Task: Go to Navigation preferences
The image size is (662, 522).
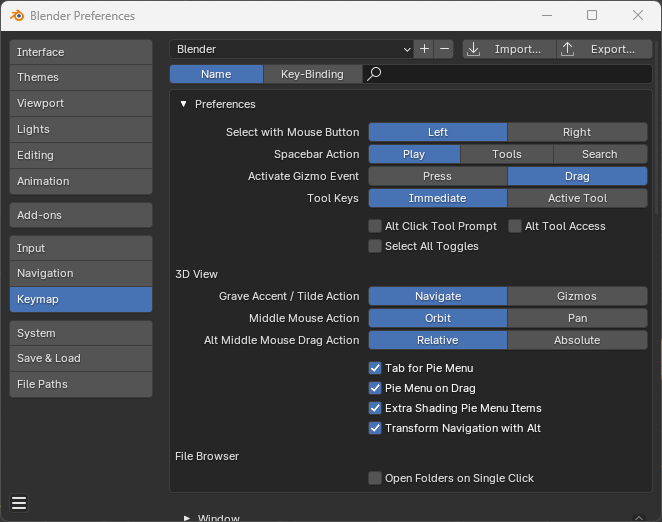Action: pos(81,273)
